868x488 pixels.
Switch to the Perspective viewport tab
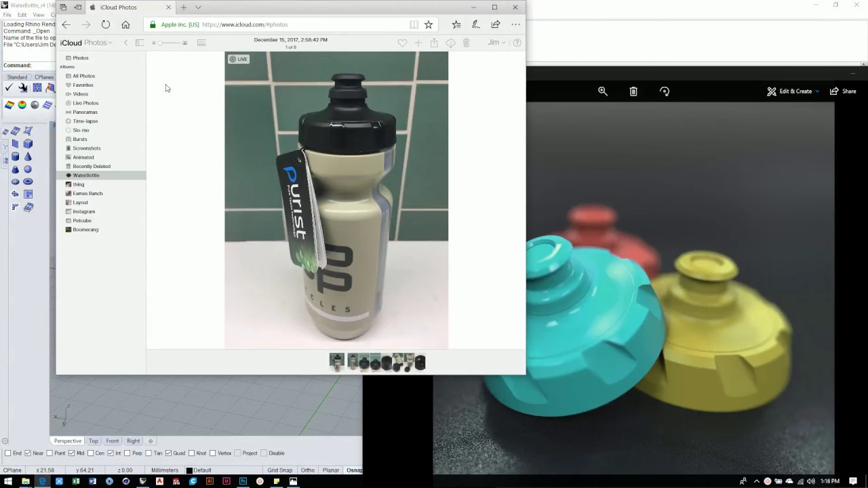tap(68, 441)
